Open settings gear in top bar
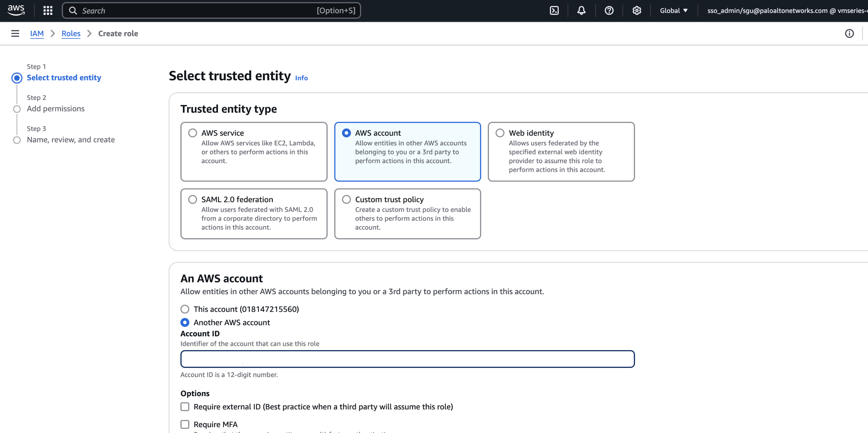The width and height of the screenshot is (868, 433). coord(637,10)
